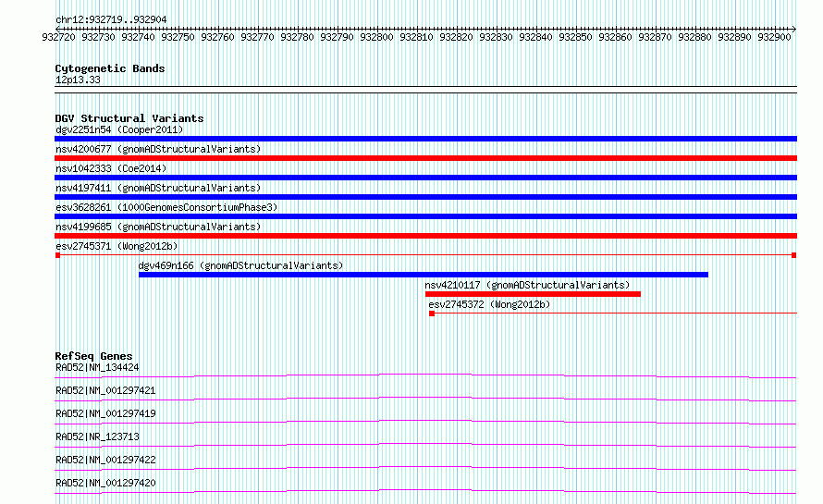The height and width of the screenshot is (504, 823).
Task: Click ruler position 932830
Action: pos(496,37)
